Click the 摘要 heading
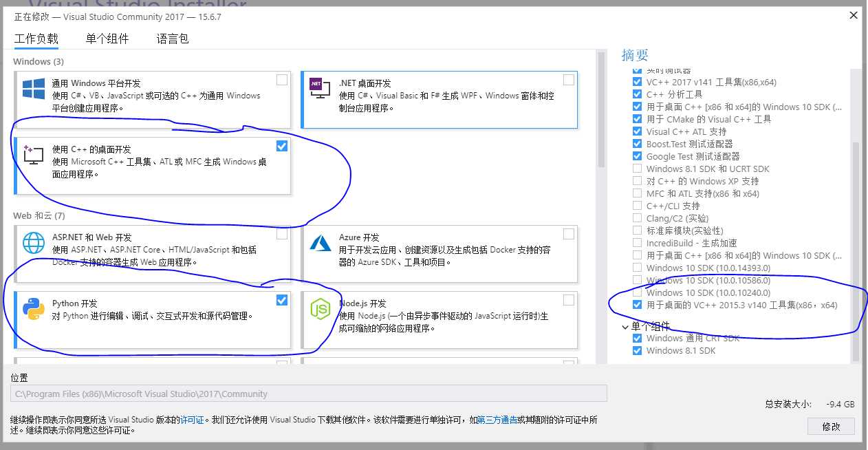Screen dimensions: 868x450 point(635,55)
